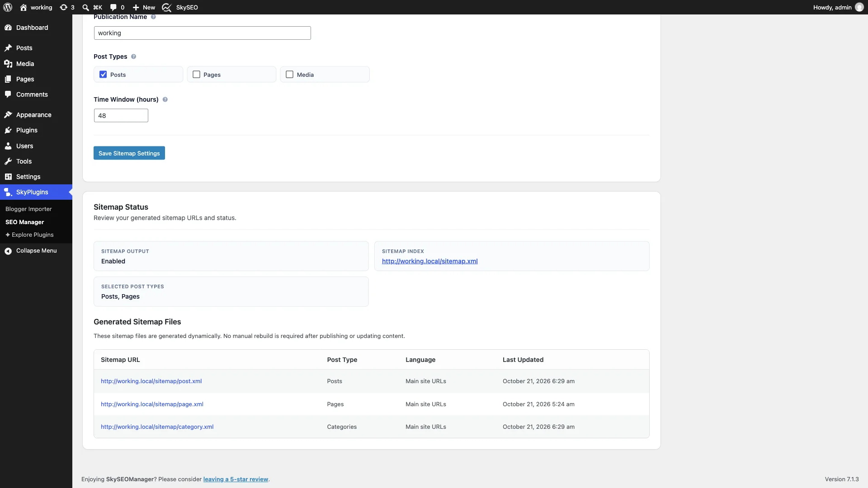Open the page.xml sitemap link
868x488 pixels.
click(x=152, y=404)
